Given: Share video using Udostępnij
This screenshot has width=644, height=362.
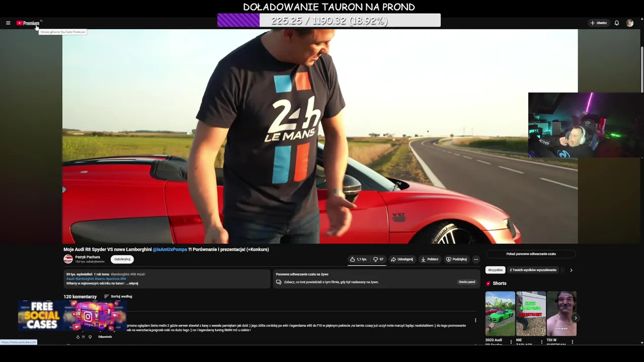Looking at the screenshot, I should pyautogui.click(x=402, y=259).
